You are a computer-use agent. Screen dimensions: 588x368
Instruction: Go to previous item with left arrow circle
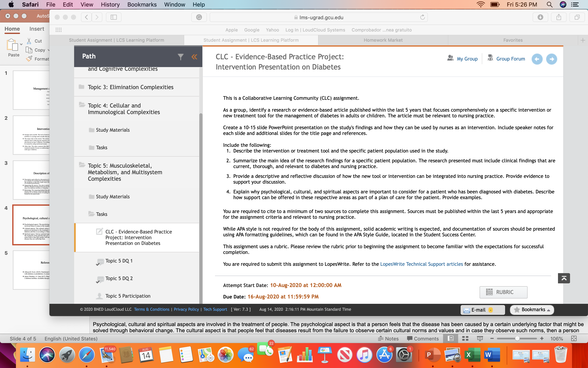[x=537, y=59]
